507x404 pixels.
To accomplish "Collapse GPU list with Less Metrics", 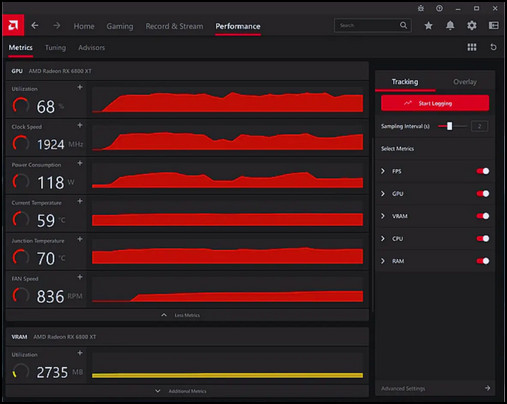I will coord(187,315).
